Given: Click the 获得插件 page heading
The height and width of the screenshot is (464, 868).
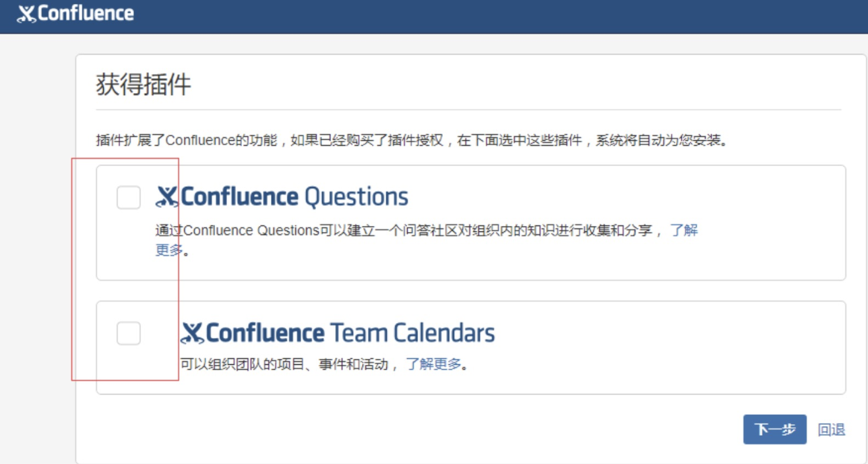Looking at the screenshot, I should click(x=144, y=85).
